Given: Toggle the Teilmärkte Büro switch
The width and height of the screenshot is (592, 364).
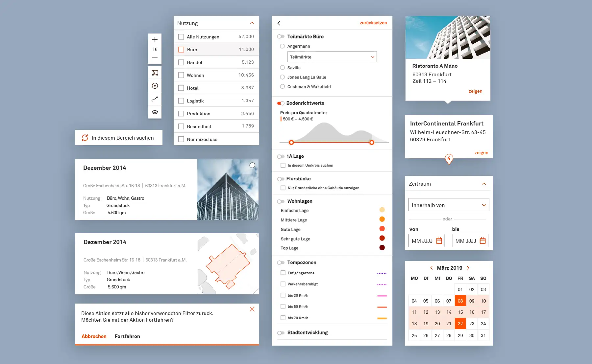Looking at the screenshot, I should pos(281,36).
